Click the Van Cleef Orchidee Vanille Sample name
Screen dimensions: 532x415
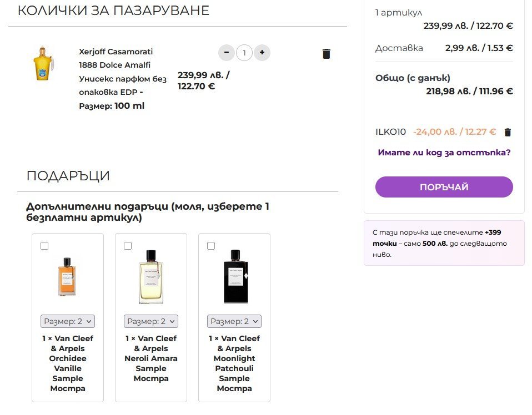click(x=68, y=363)
